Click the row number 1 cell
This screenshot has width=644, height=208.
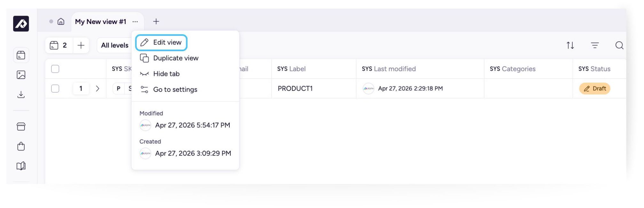(81, 89)
